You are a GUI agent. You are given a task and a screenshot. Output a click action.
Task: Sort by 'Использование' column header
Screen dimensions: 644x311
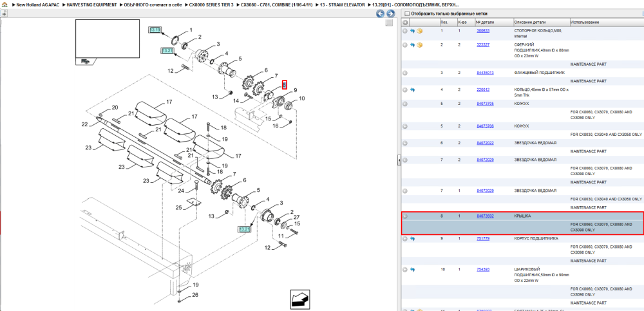[x=607, y=22]
